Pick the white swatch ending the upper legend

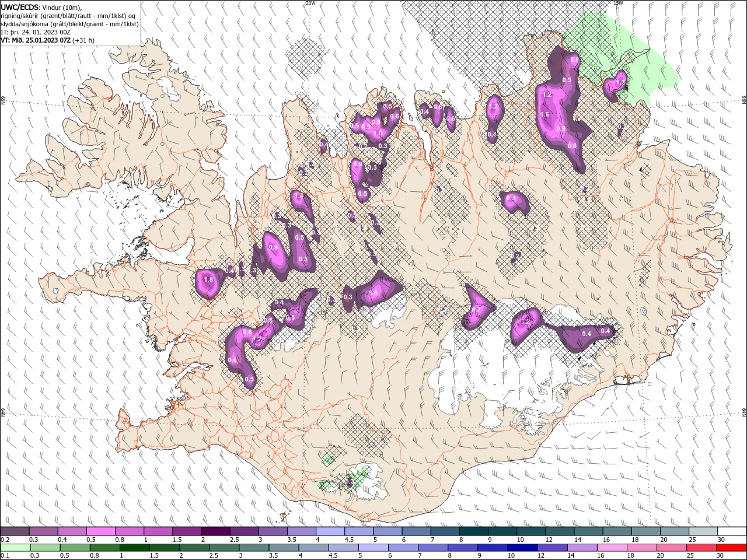(732, 531)
